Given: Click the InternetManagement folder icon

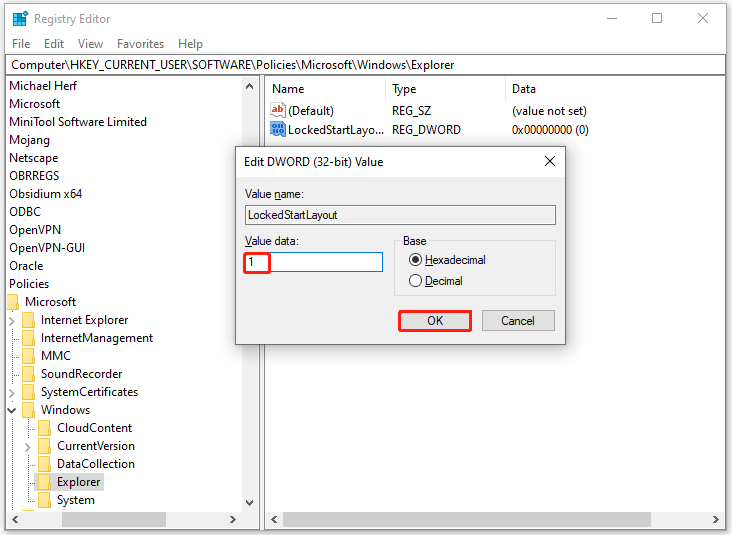Looking at the screenshot, I should click(x=28, y=338).
